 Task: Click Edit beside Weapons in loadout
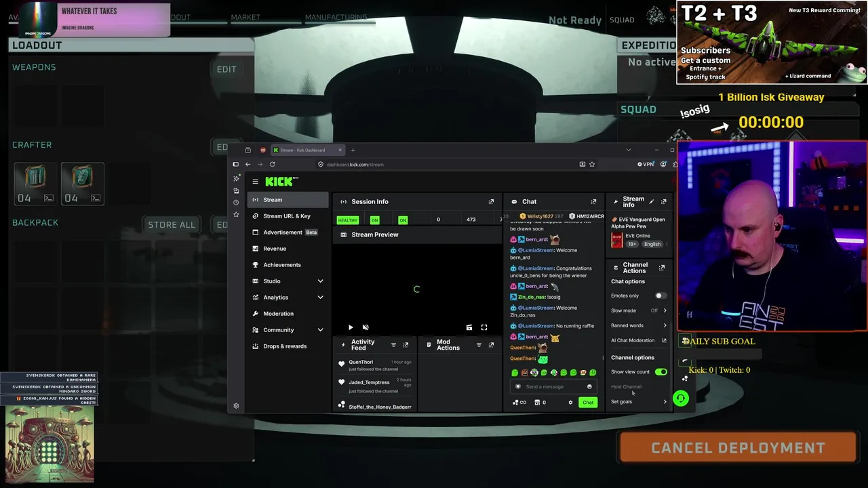pyautogui.click(x=226, y=69)
